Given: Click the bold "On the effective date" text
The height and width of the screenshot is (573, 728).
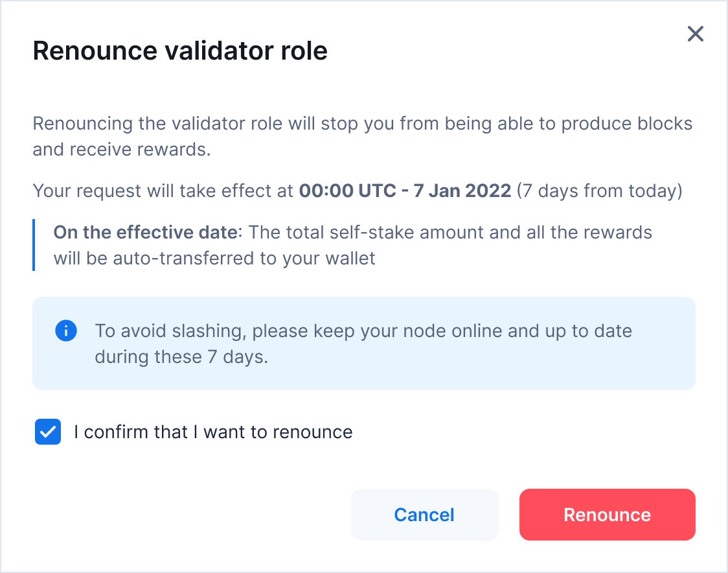Looking at the screenshot, I should [145, 232].
